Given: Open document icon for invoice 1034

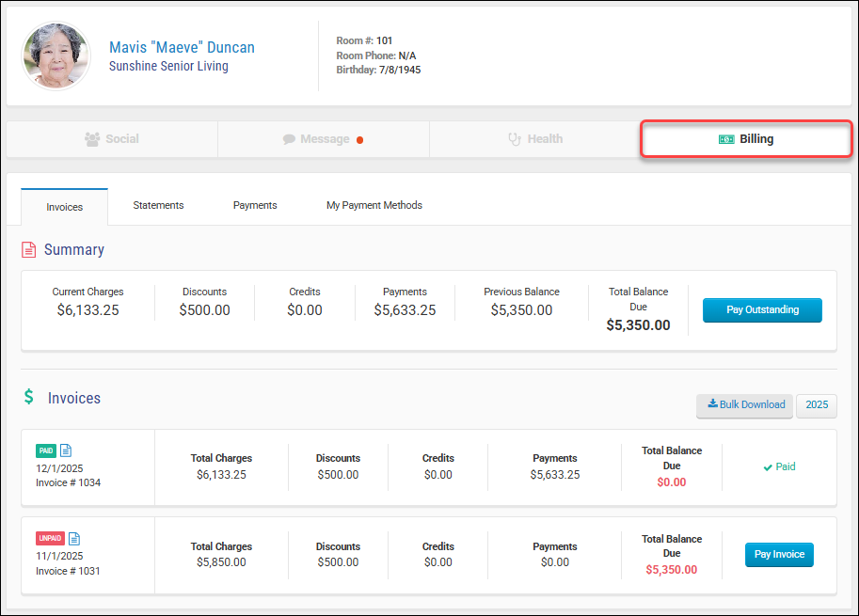Looking at the screenshot, I should pyautogui.click(x=66, y=450).
